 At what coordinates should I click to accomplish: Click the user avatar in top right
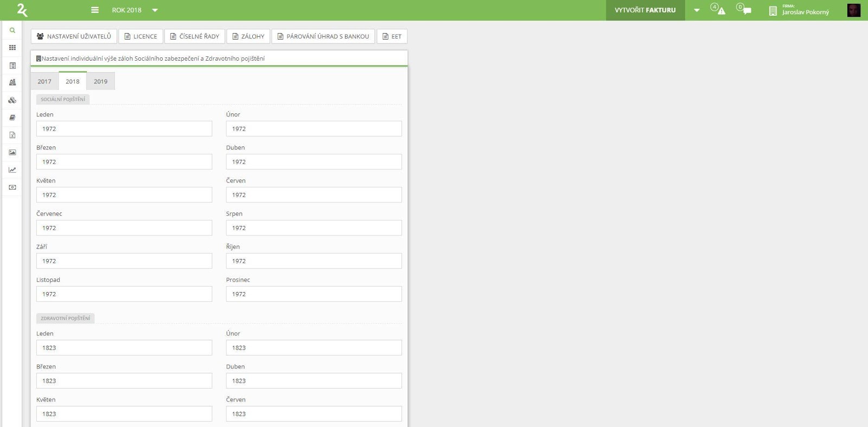coord(853,10)
